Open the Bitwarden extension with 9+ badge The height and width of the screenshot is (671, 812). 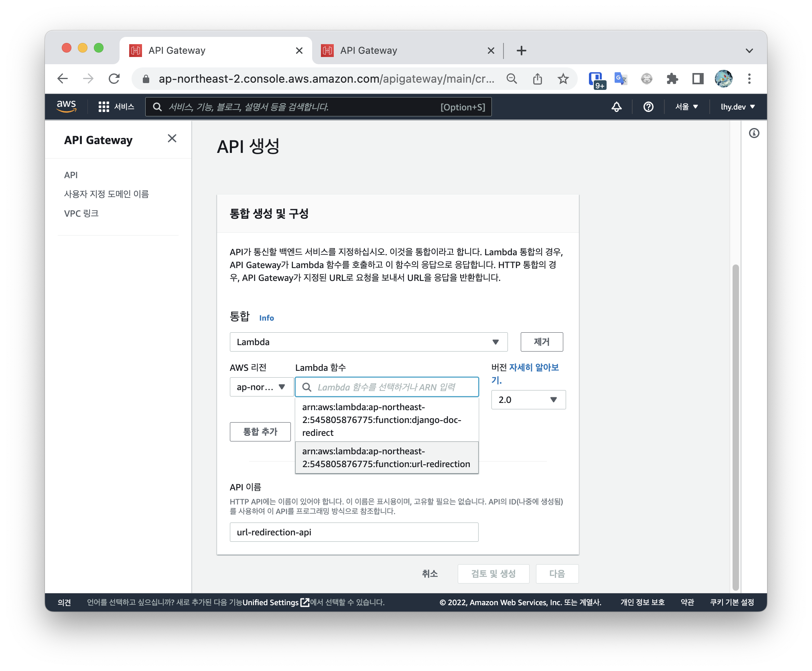click(x=597, y=79)
